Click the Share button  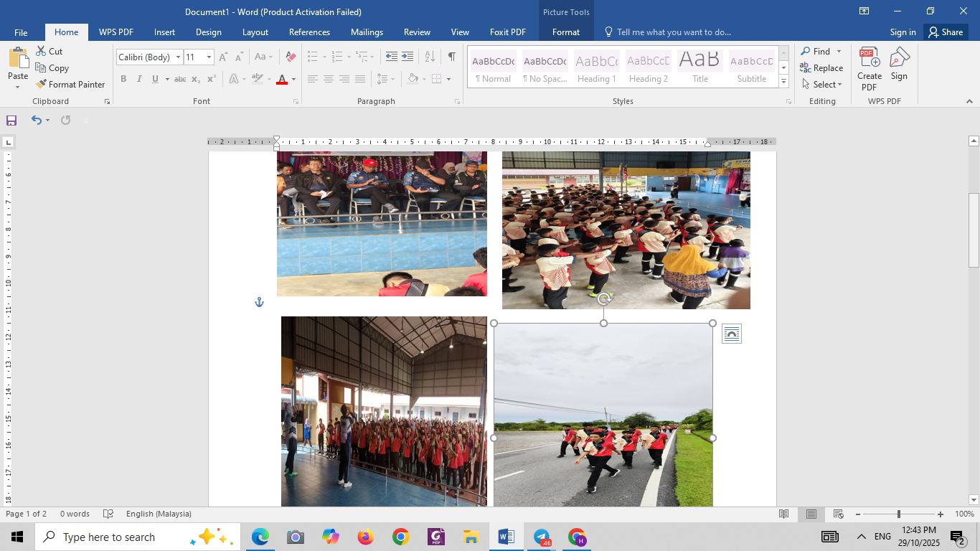click(x=945, y=32)
